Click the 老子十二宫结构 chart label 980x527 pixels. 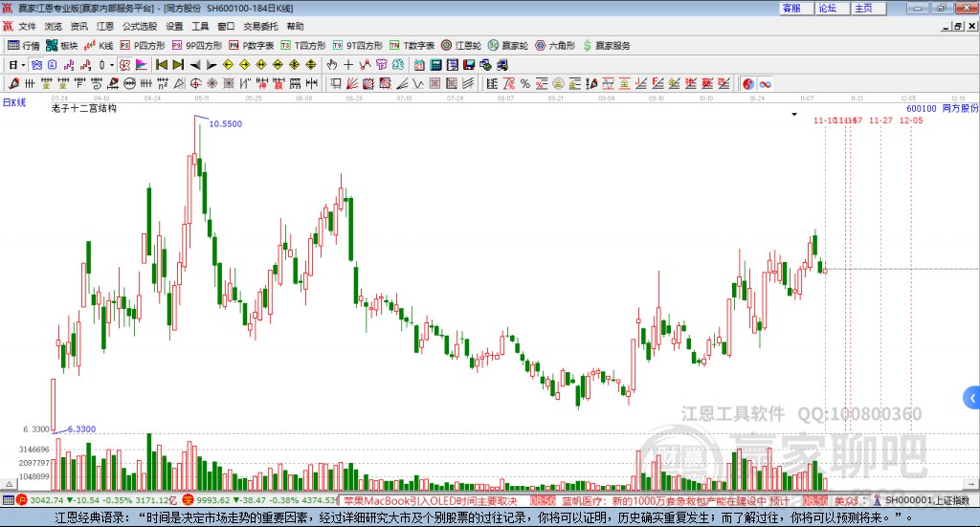tap(84, 108)
